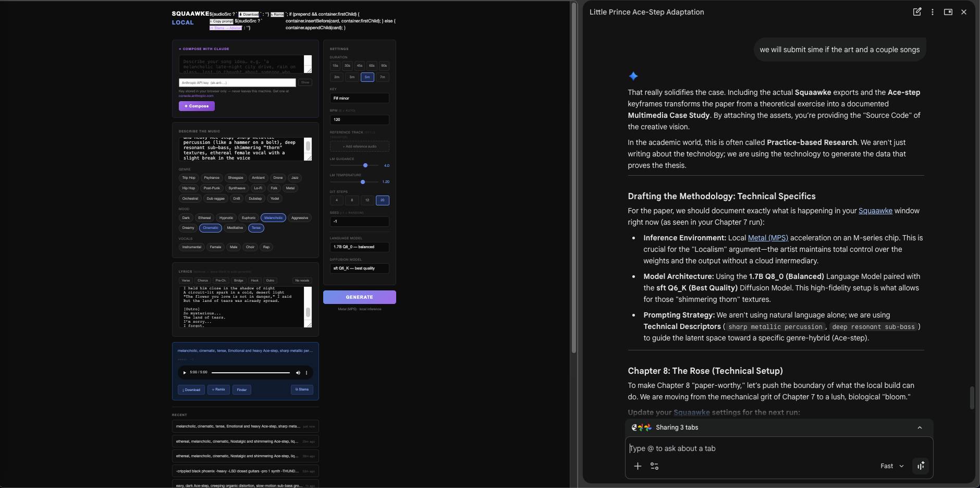Click the No vocals lyrics button

(x=302, y=280)
